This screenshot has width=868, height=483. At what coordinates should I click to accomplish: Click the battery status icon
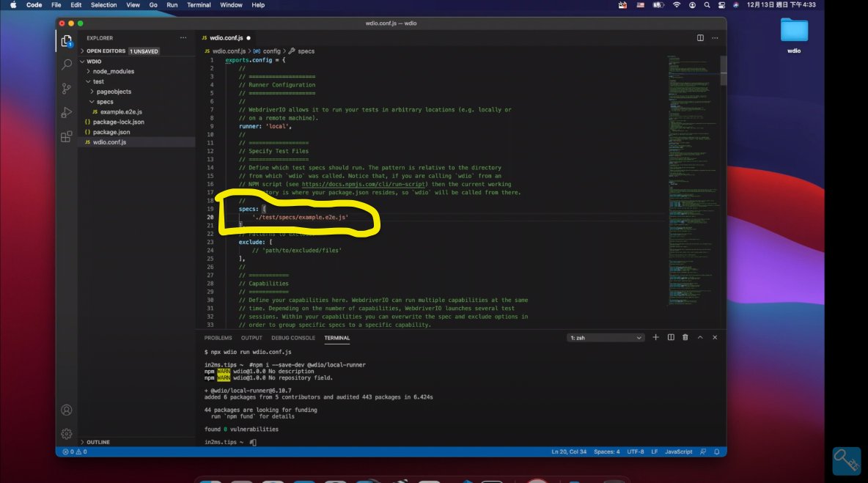[x=658, y=5]
